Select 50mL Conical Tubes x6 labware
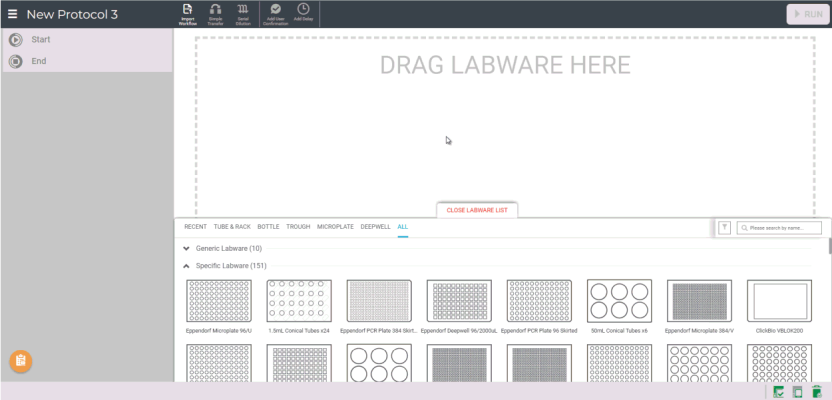Viewport: 832px width, 400px height. click(620, 301)
